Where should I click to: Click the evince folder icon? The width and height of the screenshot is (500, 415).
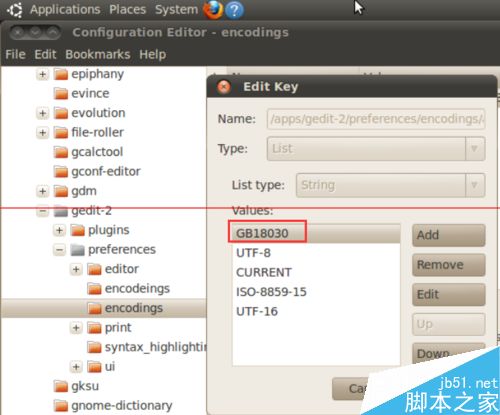(x=61, y=93)
